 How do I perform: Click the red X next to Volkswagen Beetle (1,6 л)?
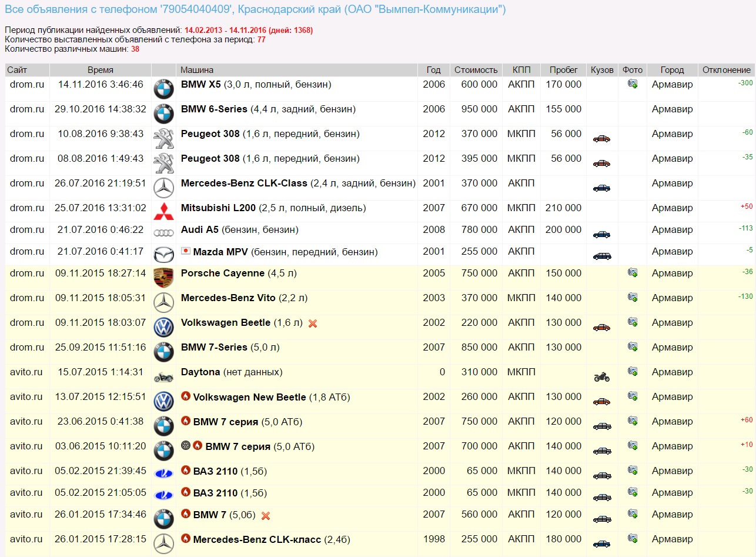[313, 323]
